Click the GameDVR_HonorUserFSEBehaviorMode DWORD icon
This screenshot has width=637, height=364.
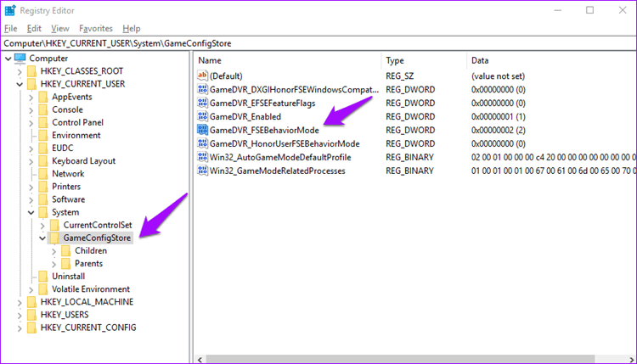click(x=202, y=143)
